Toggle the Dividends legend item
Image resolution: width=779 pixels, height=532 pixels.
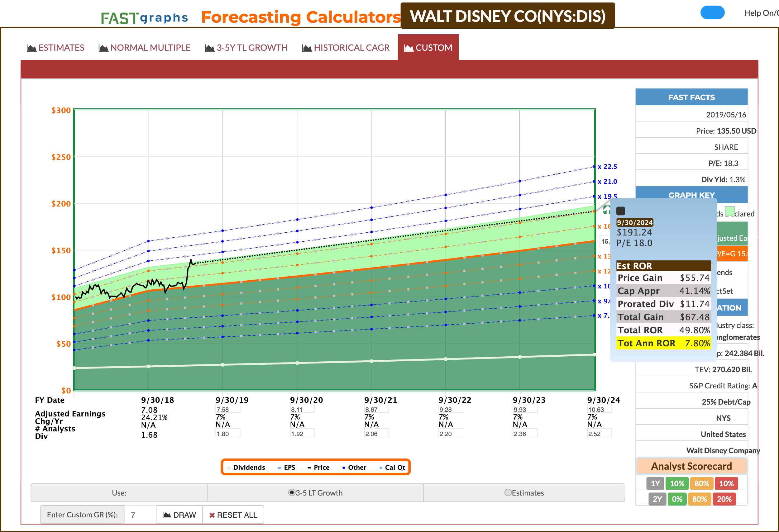point(246,467)
